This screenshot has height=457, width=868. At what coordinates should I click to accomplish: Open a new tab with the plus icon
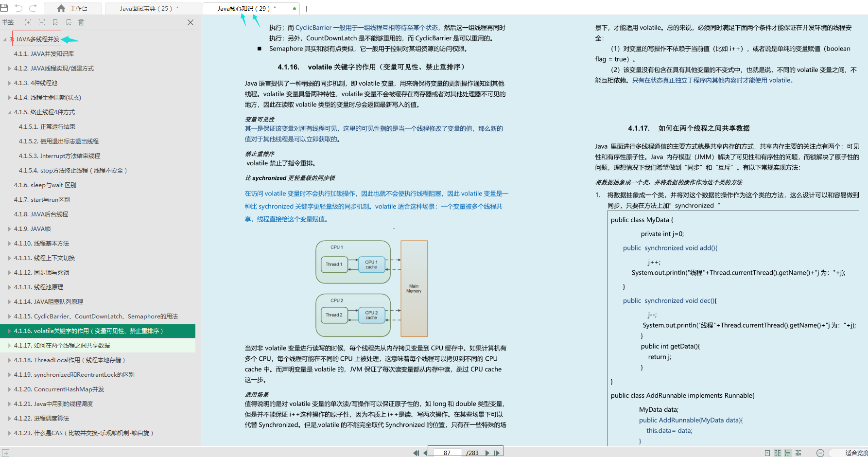click(x=306, y=9)
